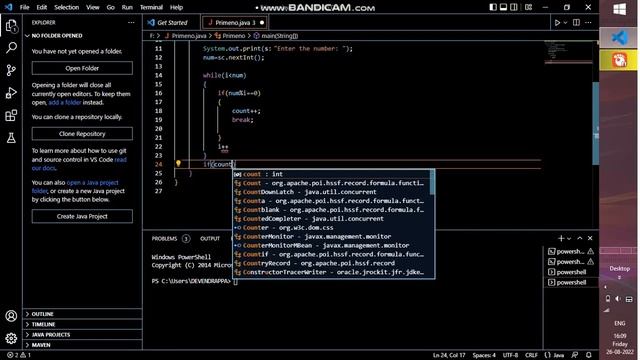Customize layout icon in title bar

coord(529,7)
